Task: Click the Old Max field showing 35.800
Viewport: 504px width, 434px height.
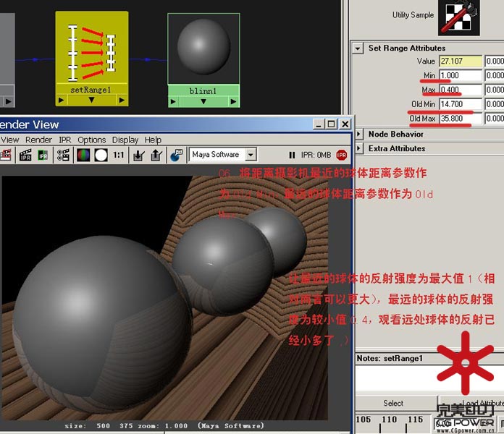Action: coord(461,119)
